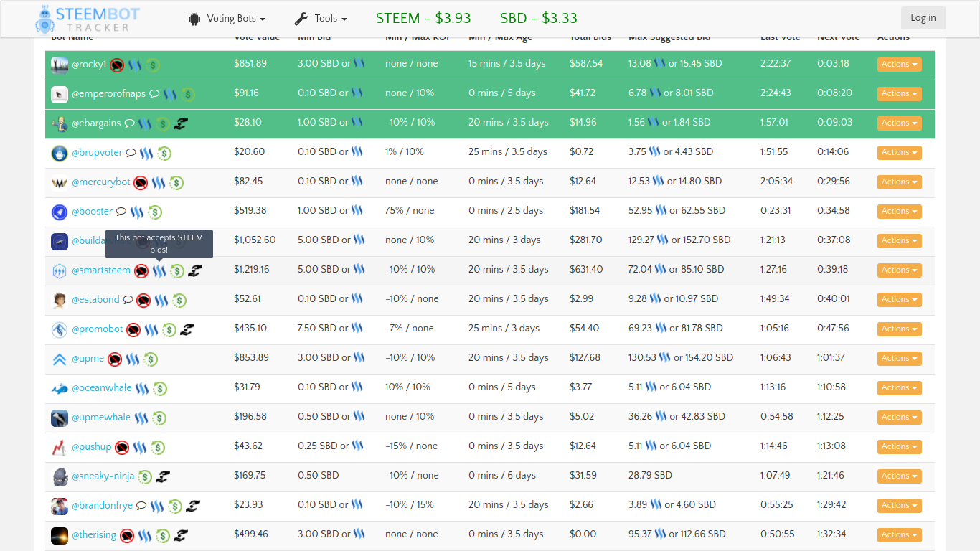Click the SteemBot Tracker robot logo
Image resolution: width=980 pixels, height=551 pixels.
44,19
